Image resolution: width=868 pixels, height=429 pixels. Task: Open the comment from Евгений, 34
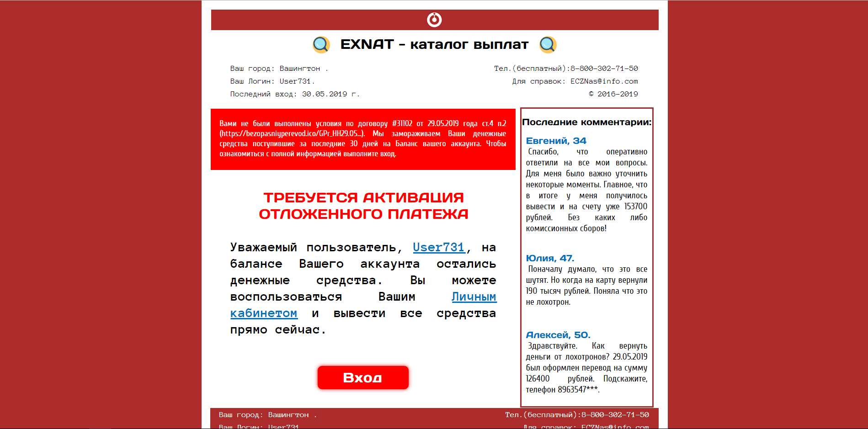556,140
